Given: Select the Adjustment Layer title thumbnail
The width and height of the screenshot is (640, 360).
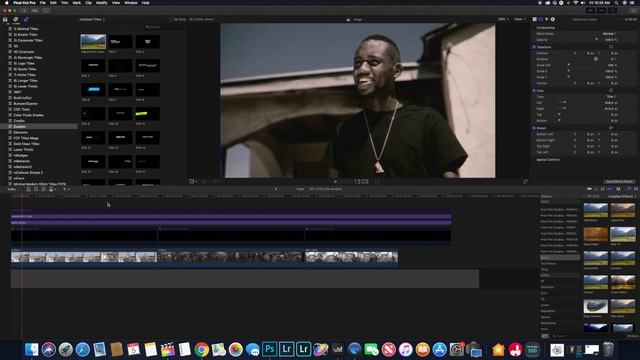Looking at the screenshot, I should [x=93, y=42].
